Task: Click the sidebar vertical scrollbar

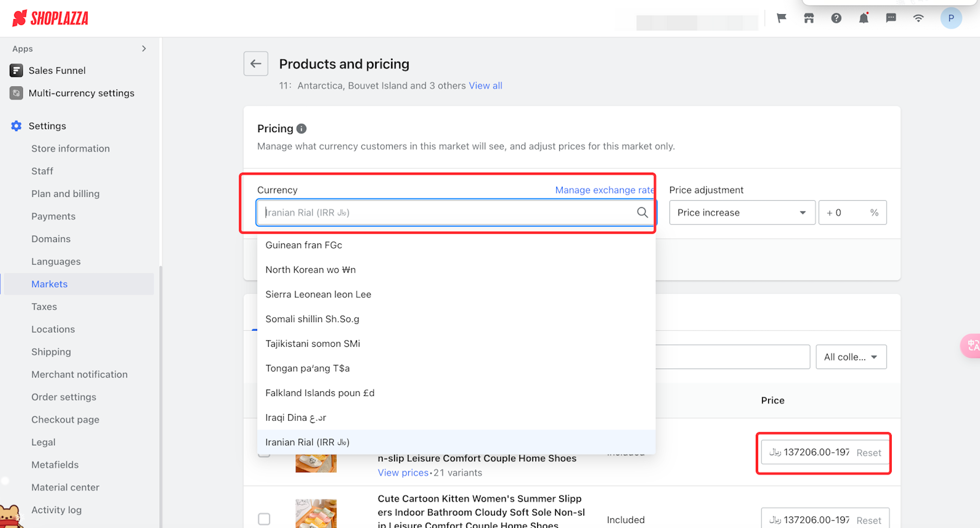Action: [161, 396]
